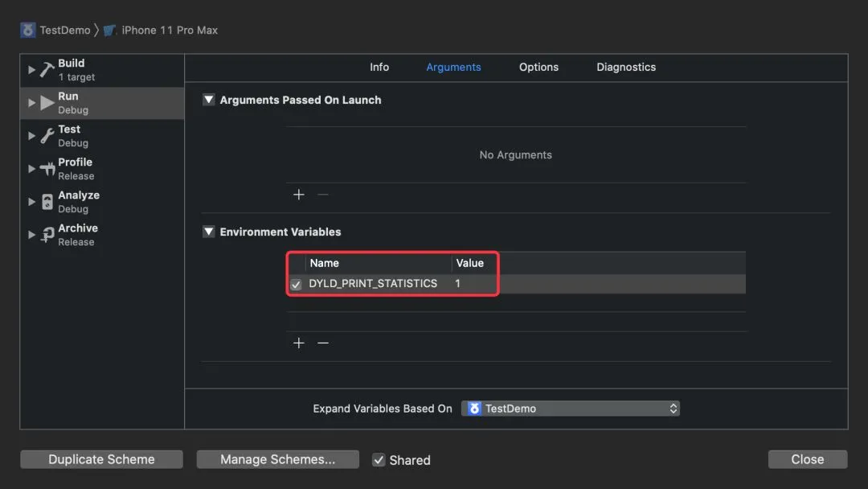Open the Expand Variables Based On dropdown
Viewport: 868px width, 489px height.
[571, 409]
